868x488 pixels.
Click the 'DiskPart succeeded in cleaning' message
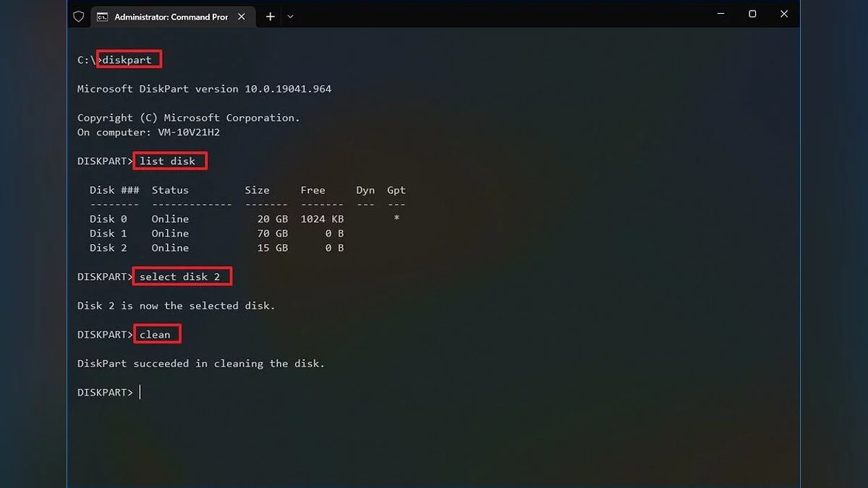pyautogui.click(x=201, y=364)
